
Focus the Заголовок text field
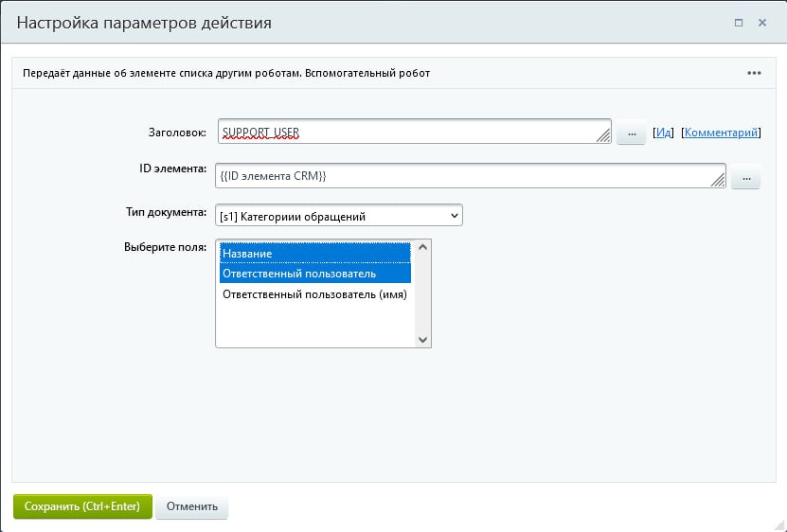pos(407,133)
